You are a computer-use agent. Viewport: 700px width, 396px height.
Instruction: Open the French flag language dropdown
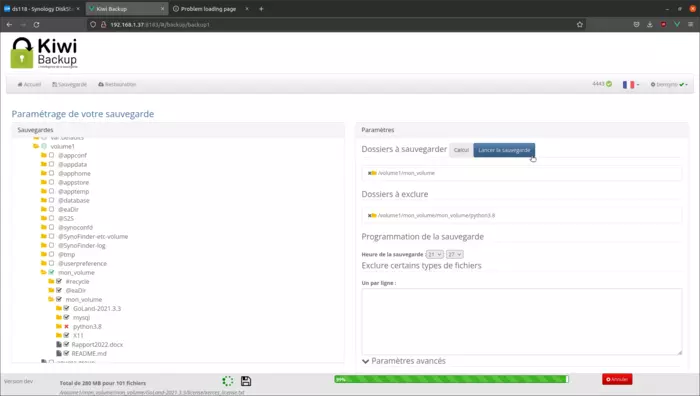tap(631, 84)
